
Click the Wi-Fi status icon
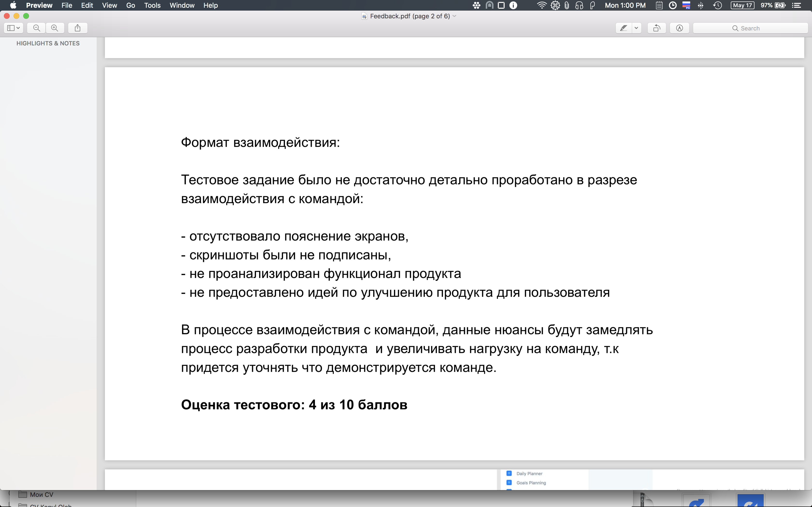coord(541,5)
